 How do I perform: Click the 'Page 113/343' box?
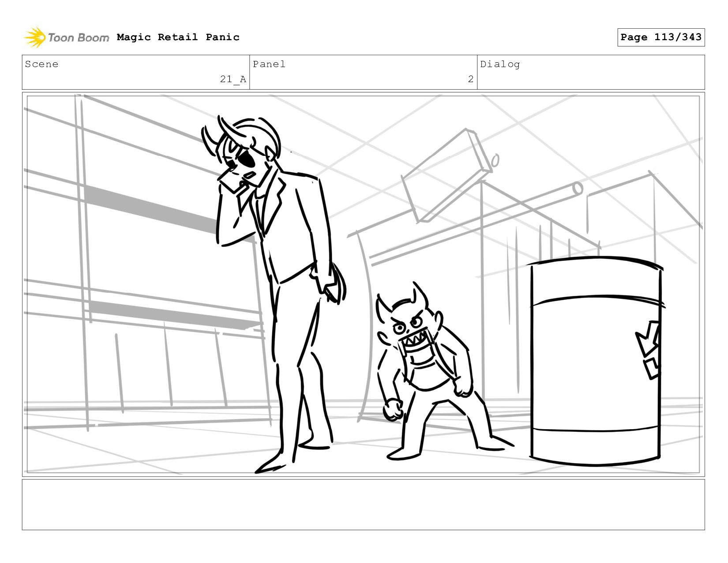click(661, 37)
